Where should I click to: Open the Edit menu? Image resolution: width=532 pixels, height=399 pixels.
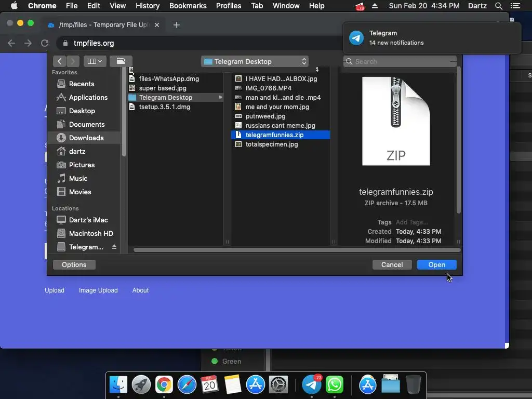pos(94,6)
